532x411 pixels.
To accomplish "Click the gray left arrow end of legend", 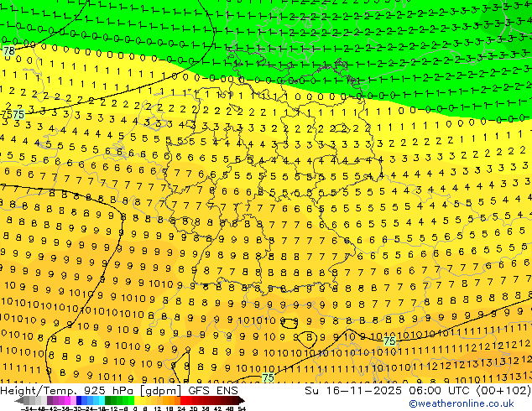I will click(x=19, y=400).
